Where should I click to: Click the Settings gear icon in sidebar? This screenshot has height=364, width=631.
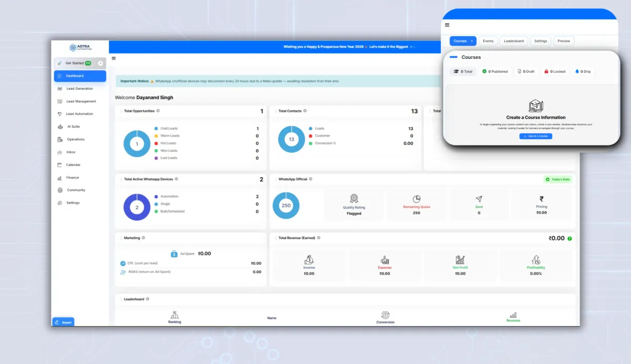pyautogui.click(x=60, y=203)
